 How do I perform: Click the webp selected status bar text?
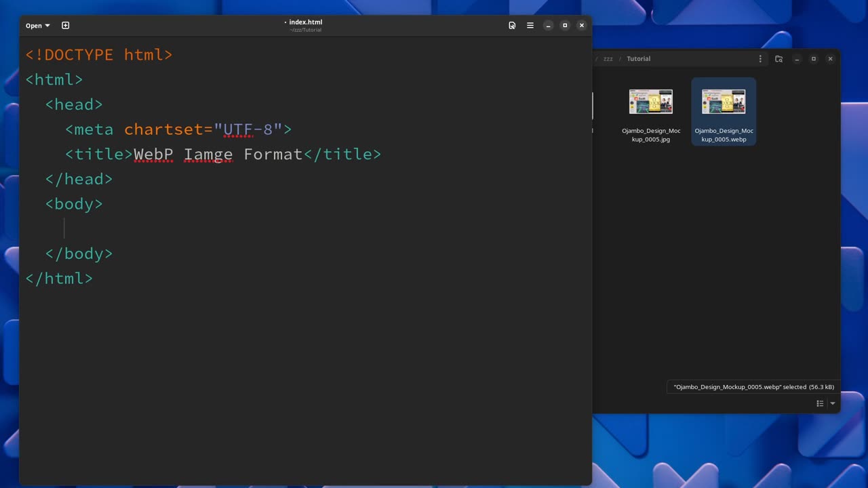pos(753,387)
